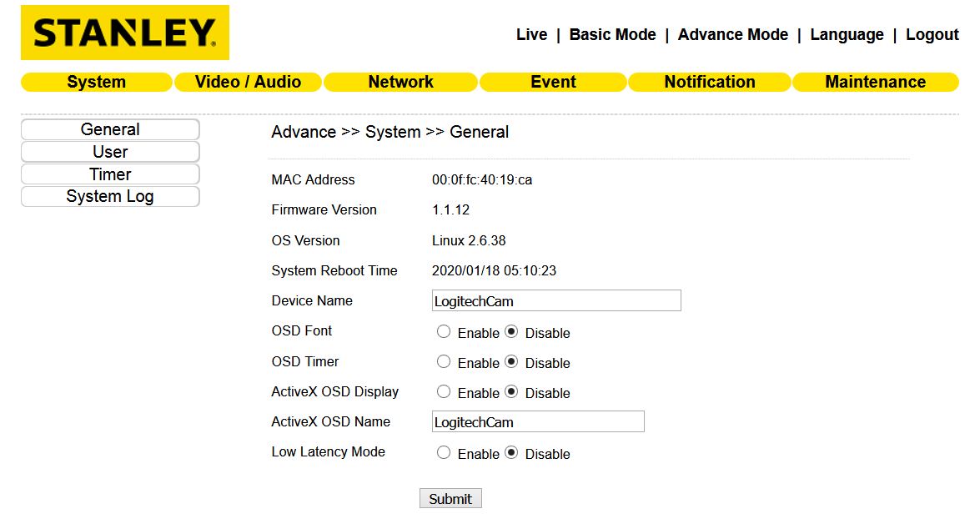Click the OS Version label
The height and width of the screenshot is (524, 980).
[305, 241]
